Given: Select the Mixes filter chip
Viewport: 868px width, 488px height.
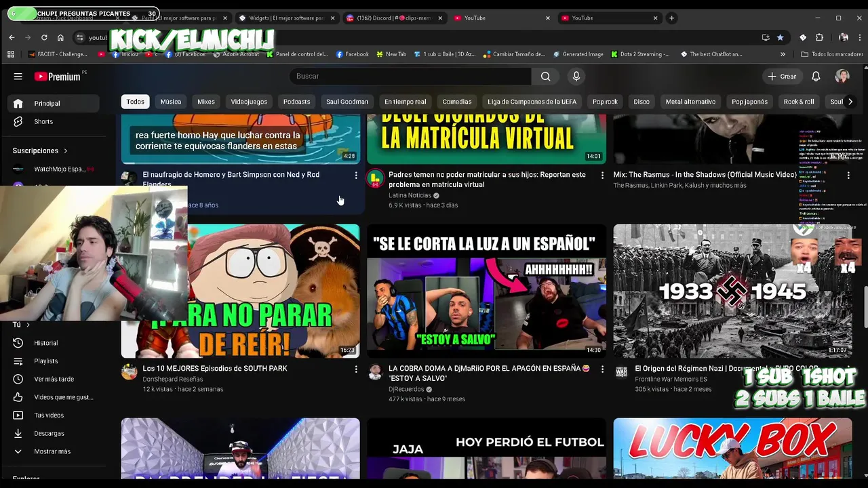Looking at the screenshot, I should 206,102.
